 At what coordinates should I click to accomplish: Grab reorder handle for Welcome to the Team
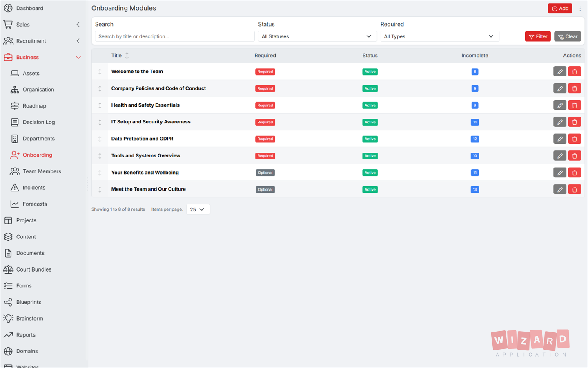coord(100,72)
